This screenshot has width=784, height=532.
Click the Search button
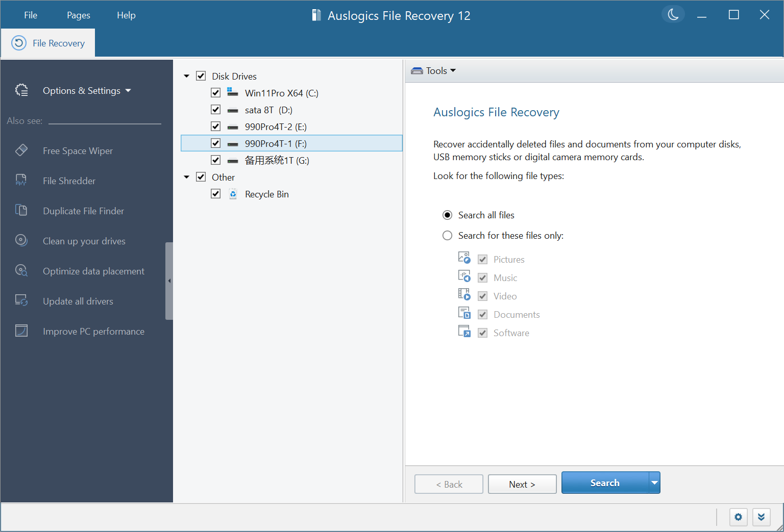pyautogui.click(x=605, y=482)
